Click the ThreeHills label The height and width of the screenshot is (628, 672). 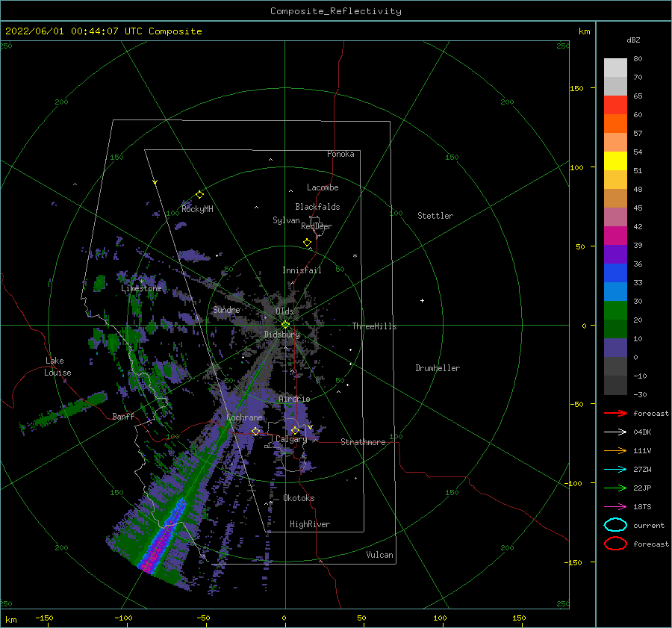click(x=375, y=326)
